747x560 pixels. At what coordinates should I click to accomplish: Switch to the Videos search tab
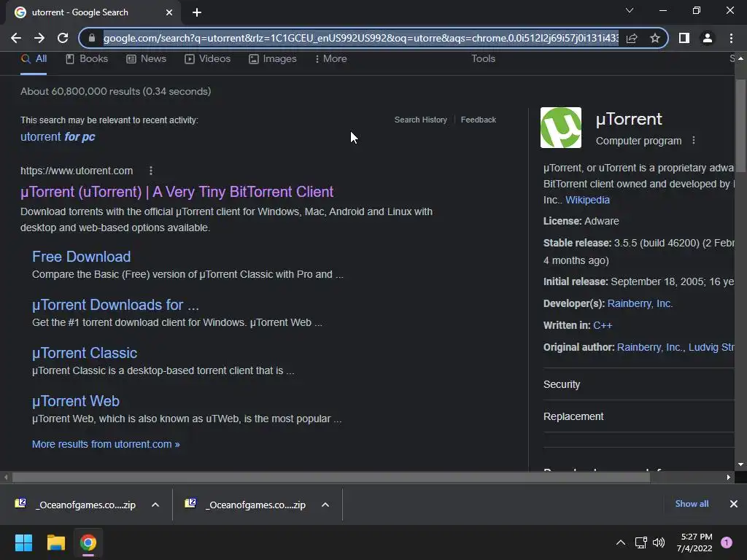coord(208,59)
